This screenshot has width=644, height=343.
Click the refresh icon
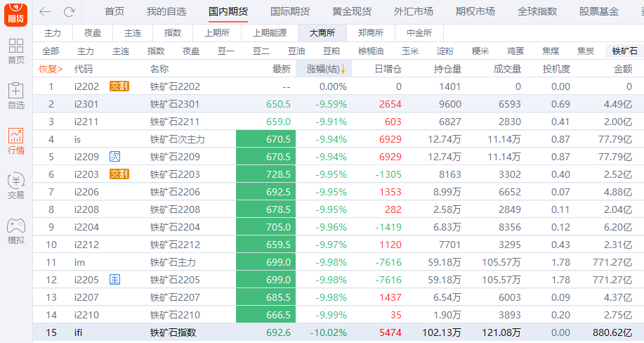(x=69, y=12)
